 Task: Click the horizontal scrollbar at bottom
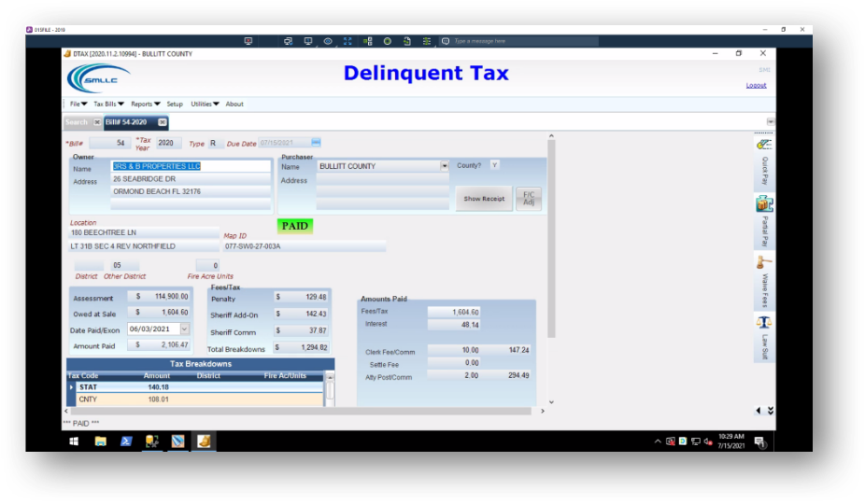[301, 411]
